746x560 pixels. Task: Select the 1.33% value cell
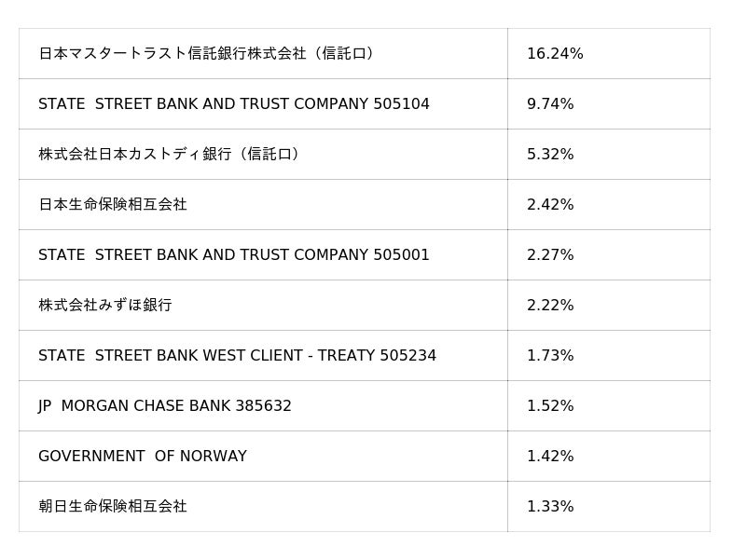(550, 507)
